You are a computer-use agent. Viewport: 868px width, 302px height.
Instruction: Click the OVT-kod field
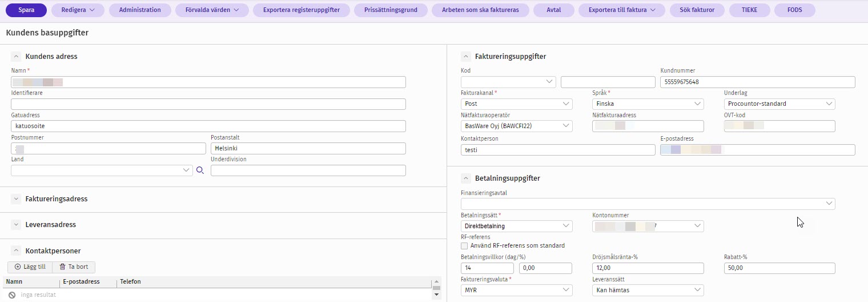[x=779, y=126]
